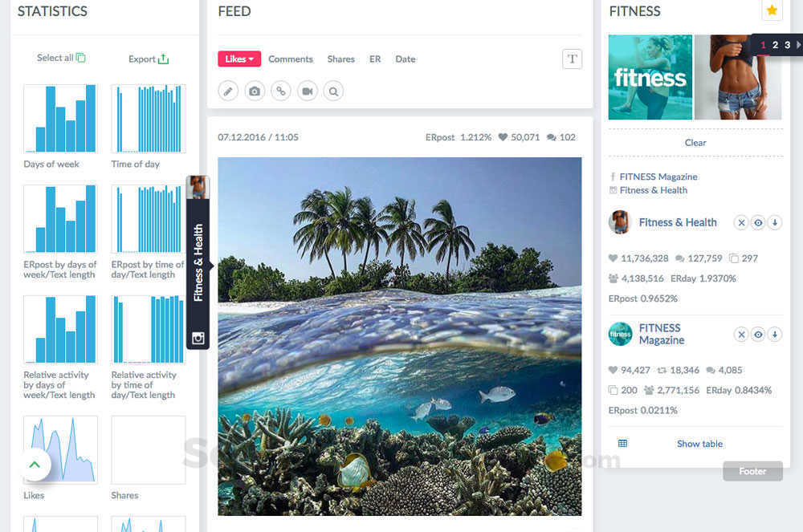Screen dimensions: 803x532
Task: Toggle visibility eye for FITNESS Magazine
Action: tap(758, 335)
